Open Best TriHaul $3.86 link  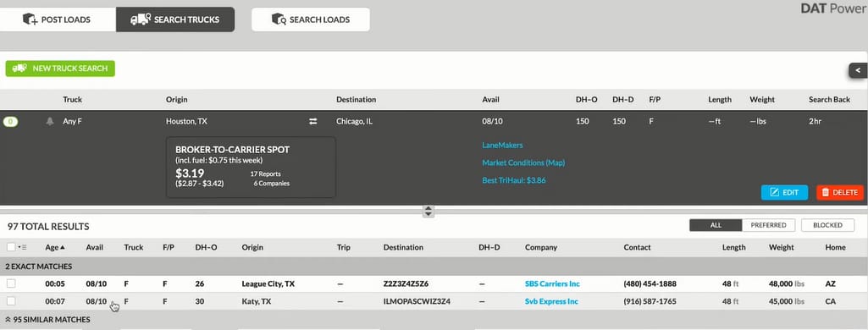514,180
